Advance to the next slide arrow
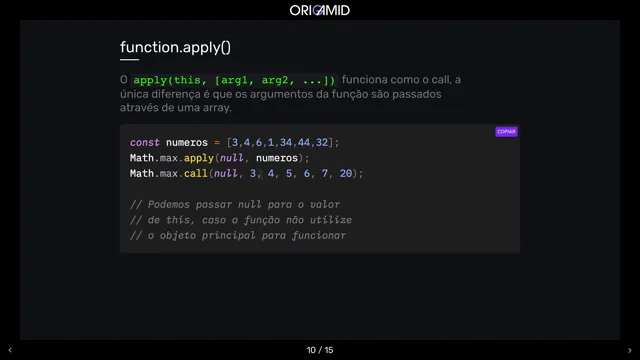This screenshot has width=640, height=360. click(x=629, y=350)
